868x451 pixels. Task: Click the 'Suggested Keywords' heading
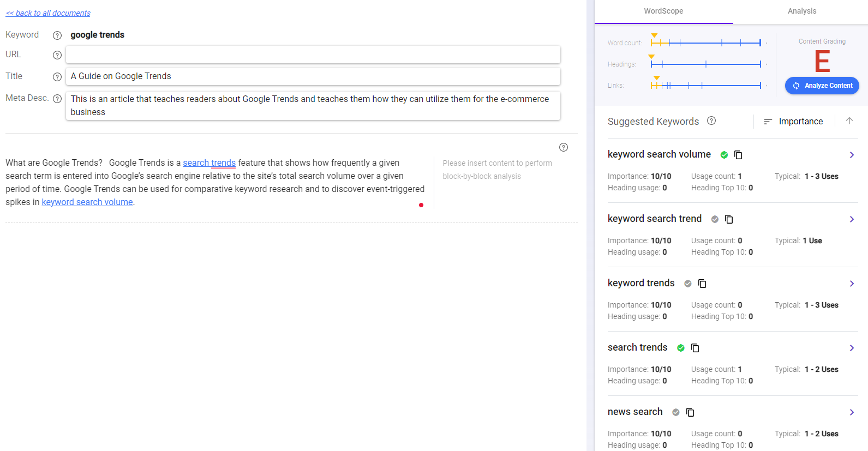point(653,122)
